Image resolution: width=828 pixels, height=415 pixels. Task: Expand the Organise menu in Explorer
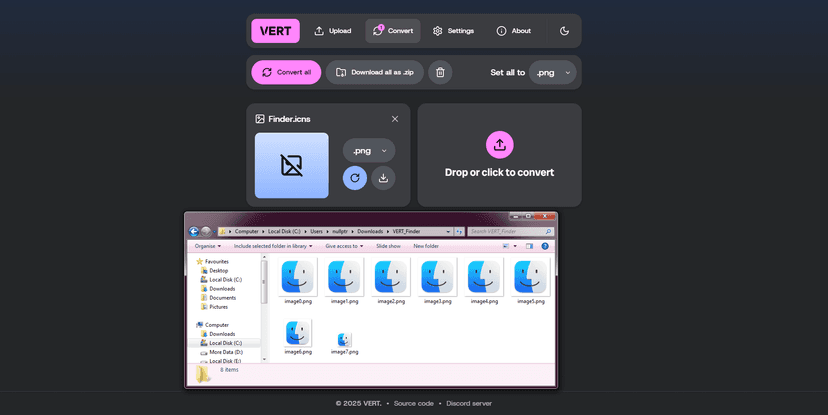pos(207,245)
